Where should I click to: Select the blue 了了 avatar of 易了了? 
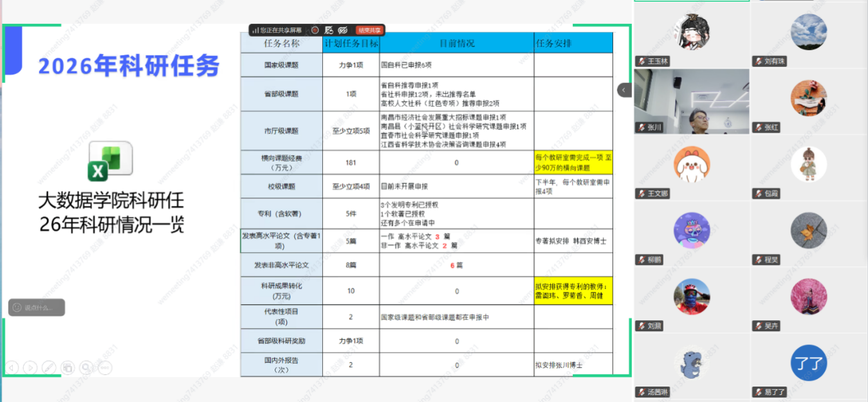click(808, 363)
